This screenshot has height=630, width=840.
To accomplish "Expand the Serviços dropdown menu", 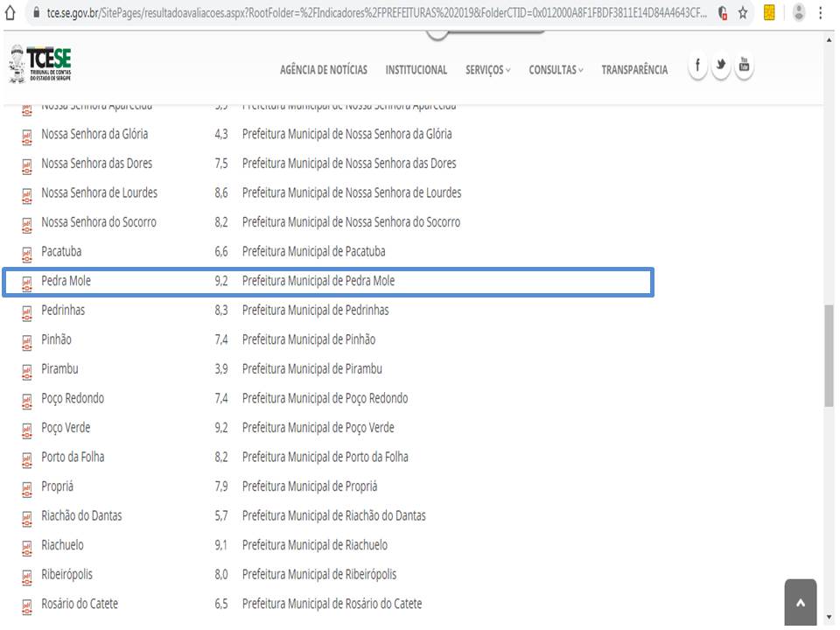I will (488, 70).
